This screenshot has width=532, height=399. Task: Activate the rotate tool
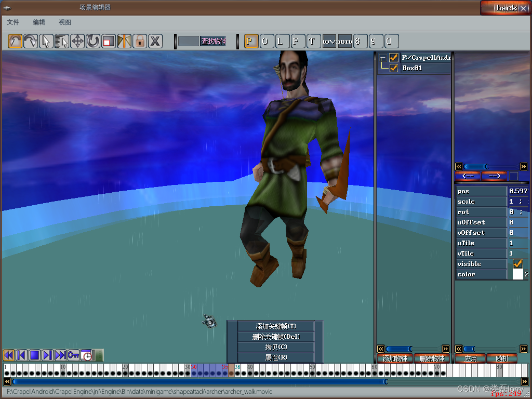click(93, 42)
